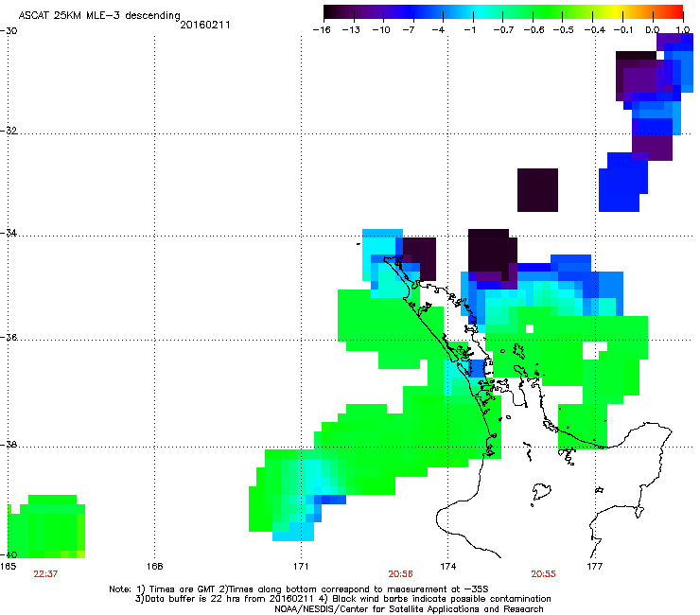The height and width of the screenshot is (615, 700).
Task: Click the "Times are GMT" note line
Action: [x=299, y=589]
